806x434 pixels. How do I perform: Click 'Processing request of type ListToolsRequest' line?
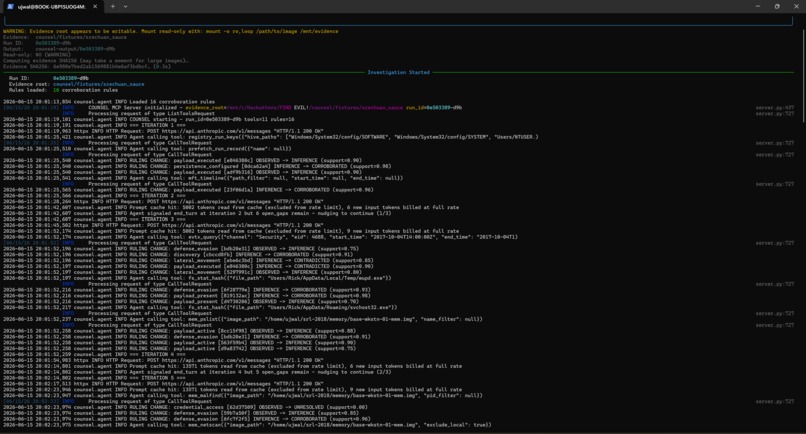click(x=151, y=114)
